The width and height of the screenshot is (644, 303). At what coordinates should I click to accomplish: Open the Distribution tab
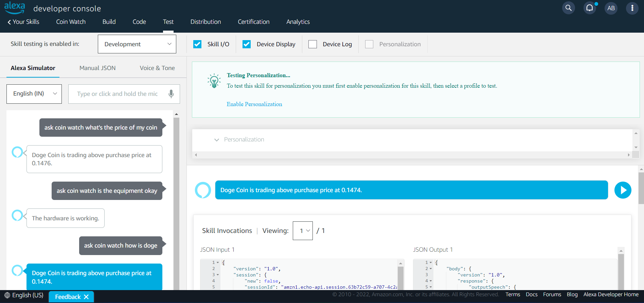point(205,22)
